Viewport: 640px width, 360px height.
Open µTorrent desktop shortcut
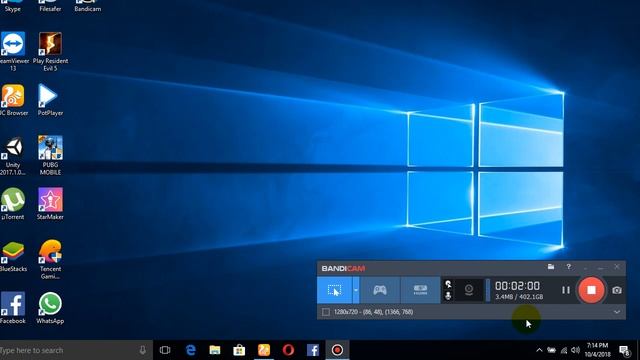[13, 204]
